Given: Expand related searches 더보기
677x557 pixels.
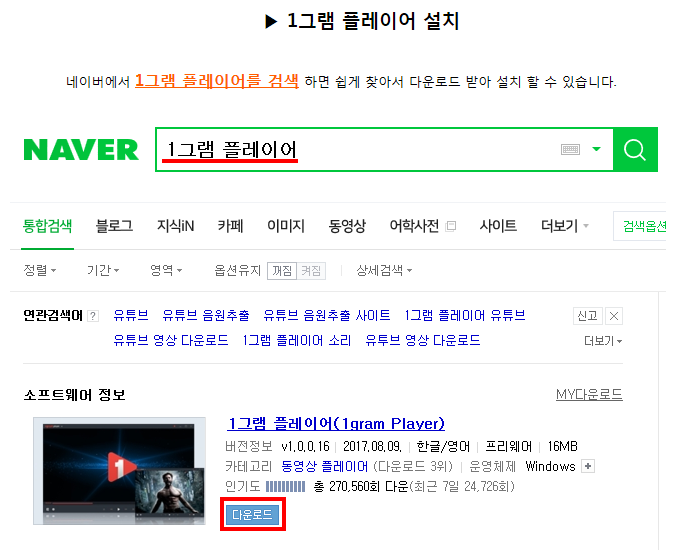Looking at the screenshot, I should pyautogui.click(x=603, y=341).
